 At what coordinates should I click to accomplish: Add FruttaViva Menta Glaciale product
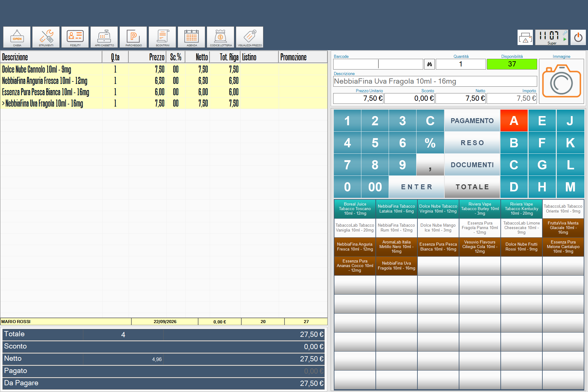click(563, 228)
